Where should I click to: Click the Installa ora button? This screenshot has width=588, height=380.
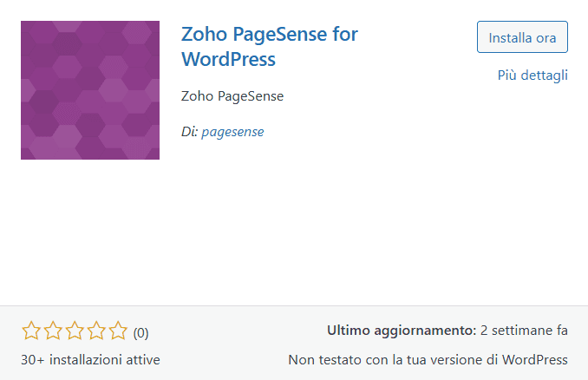pyautogui.click(x=522, y=36)
